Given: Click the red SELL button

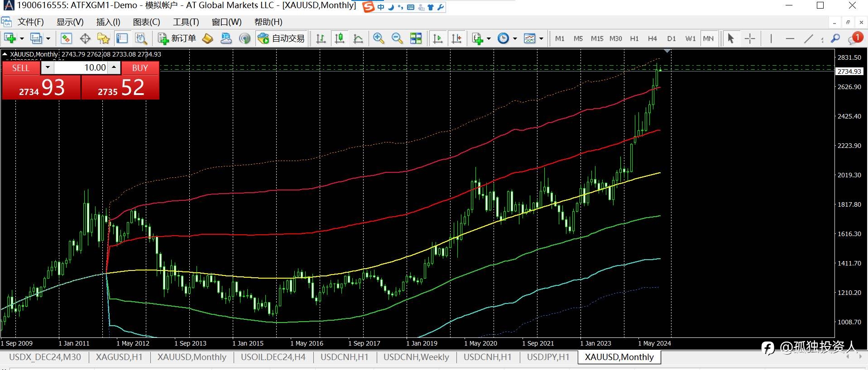Looking at the screenshot, I should coord(21,68).
